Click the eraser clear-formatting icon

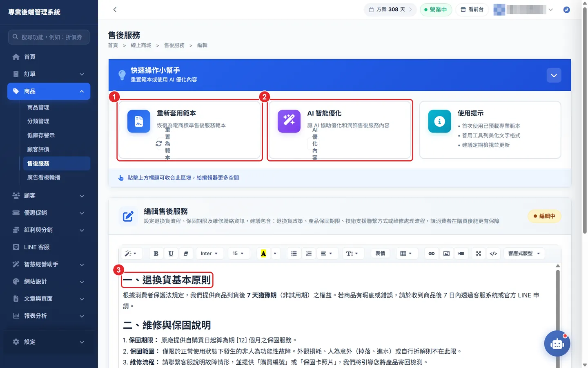(x=186, y=254)
